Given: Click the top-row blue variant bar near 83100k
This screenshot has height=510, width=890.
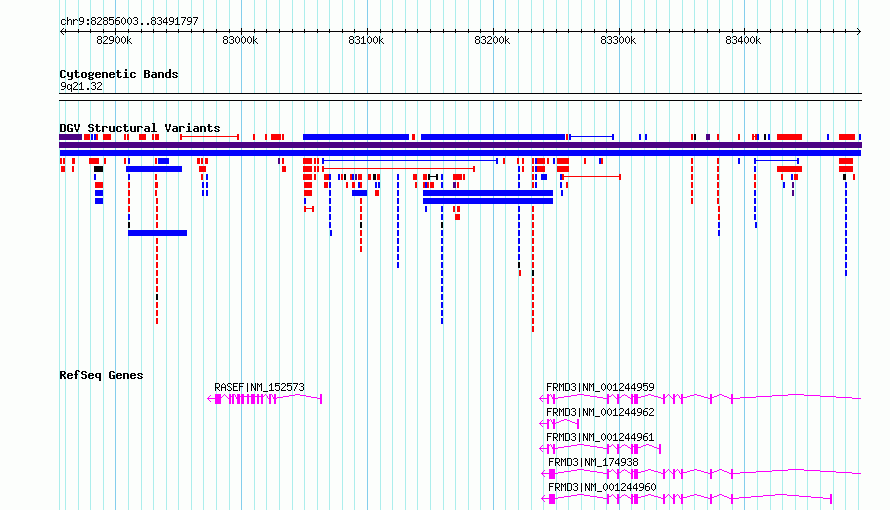Looking at the screenshot, I should (x=356, y=137).
